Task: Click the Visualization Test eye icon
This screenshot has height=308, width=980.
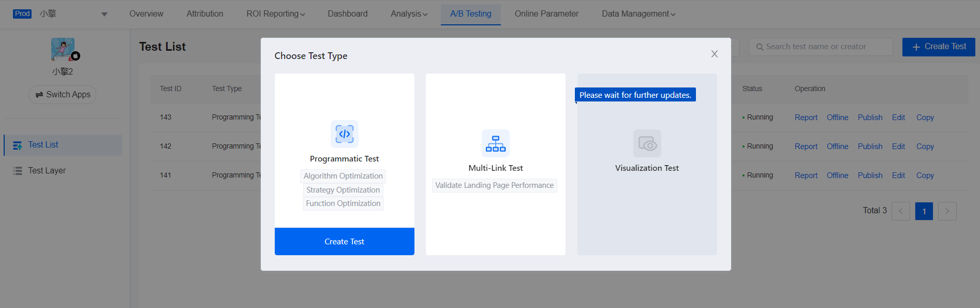Action: (647, 143)
